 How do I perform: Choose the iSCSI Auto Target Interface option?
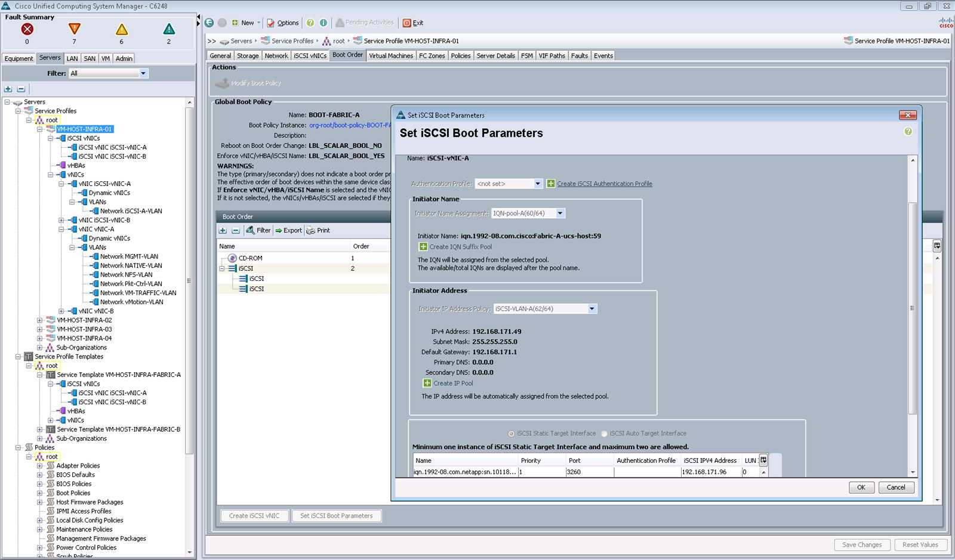[x=604, y=434]
